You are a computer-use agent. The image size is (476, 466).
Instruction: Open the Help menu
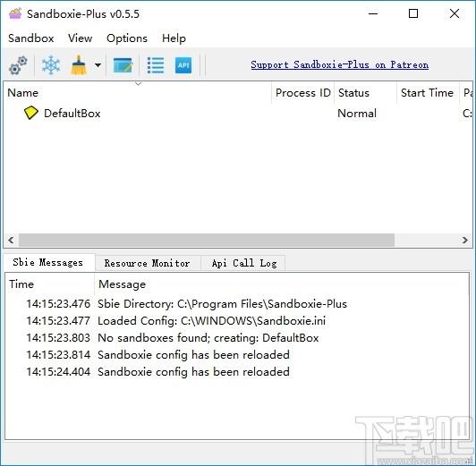click(x=174, y=38)
